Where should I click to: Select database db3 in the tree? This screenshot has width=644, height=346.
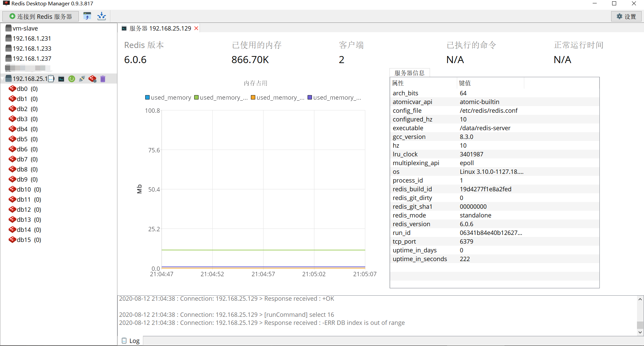pos(23,119)
